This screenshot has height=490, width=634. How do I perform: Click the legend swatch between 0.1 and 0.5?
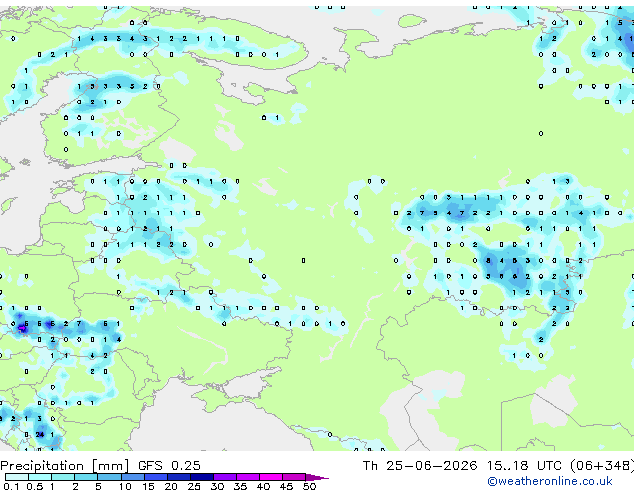[17, 477]
